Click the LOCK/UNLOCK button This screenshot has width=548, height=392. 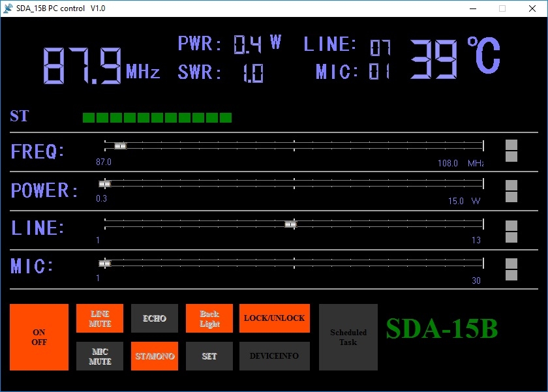pyautogui.click(x=274, y=318)
